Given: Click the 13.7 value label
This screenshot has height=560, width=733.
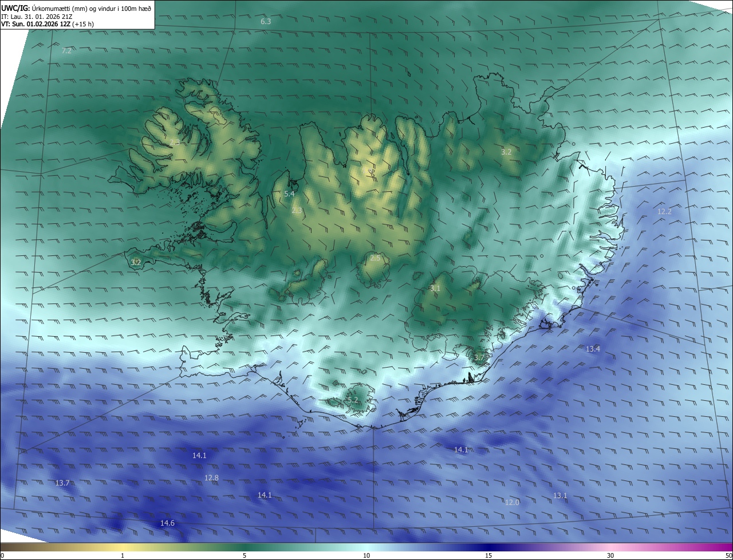Looking at the screenshot, I should point(62,483).
